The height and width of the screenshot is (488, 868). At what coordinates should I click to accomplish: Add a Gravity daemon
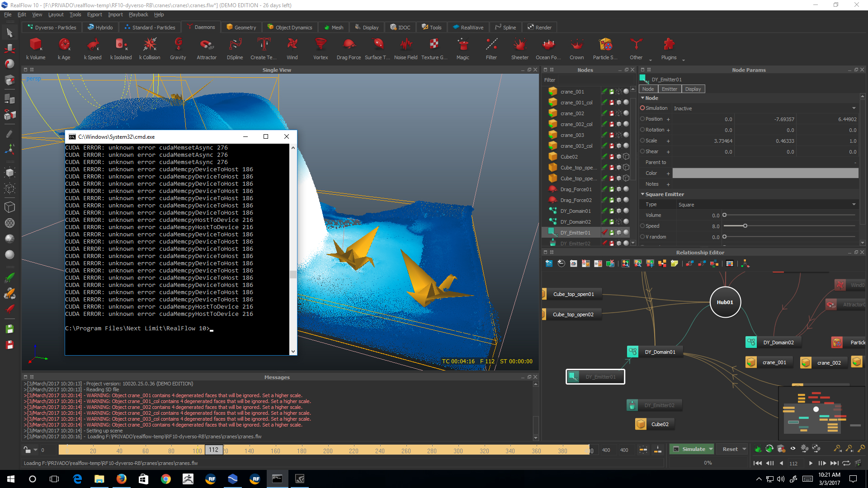(178, 48)
